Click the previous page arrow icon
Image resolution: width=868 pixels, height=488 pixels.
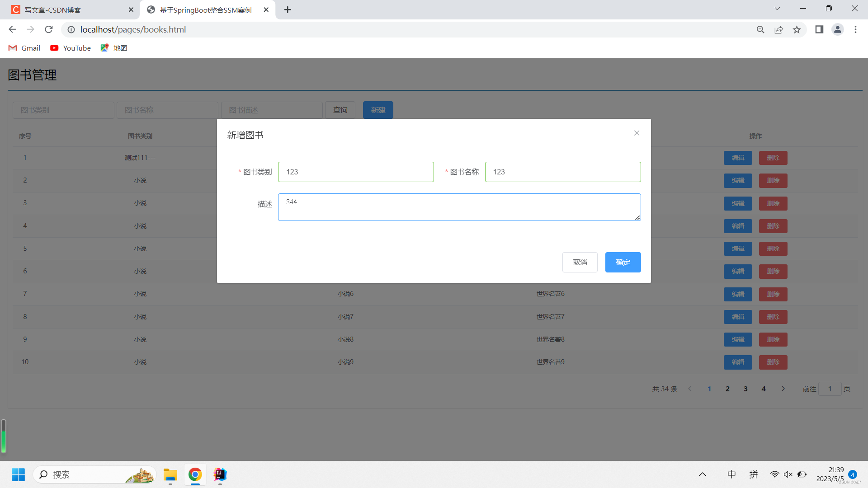[690, 389]
